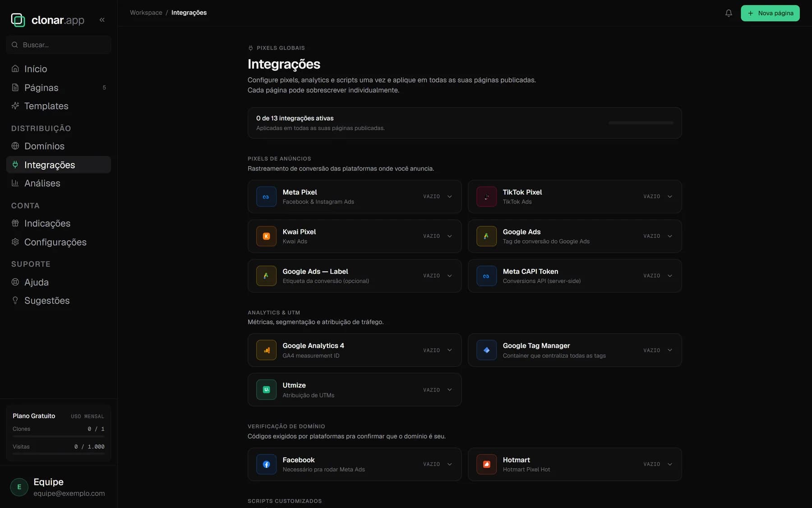Image resolution: width=812 pixels, height=508 pixels.
Task: Click the home icon beside Início
Action: [15, 69]
